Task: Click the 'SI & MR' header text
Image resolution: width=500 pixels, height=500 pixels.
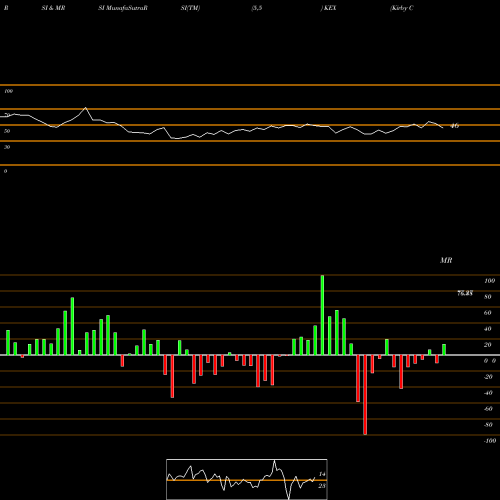Action: [x=53, y=8]
